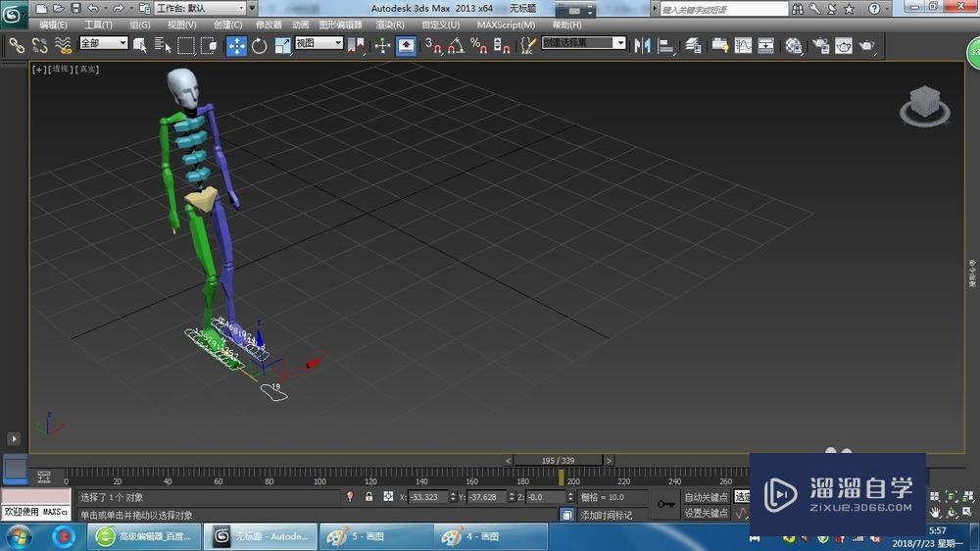
Task: Click the time slider 195 / 339 handle
Action: (x=558, y=461)
